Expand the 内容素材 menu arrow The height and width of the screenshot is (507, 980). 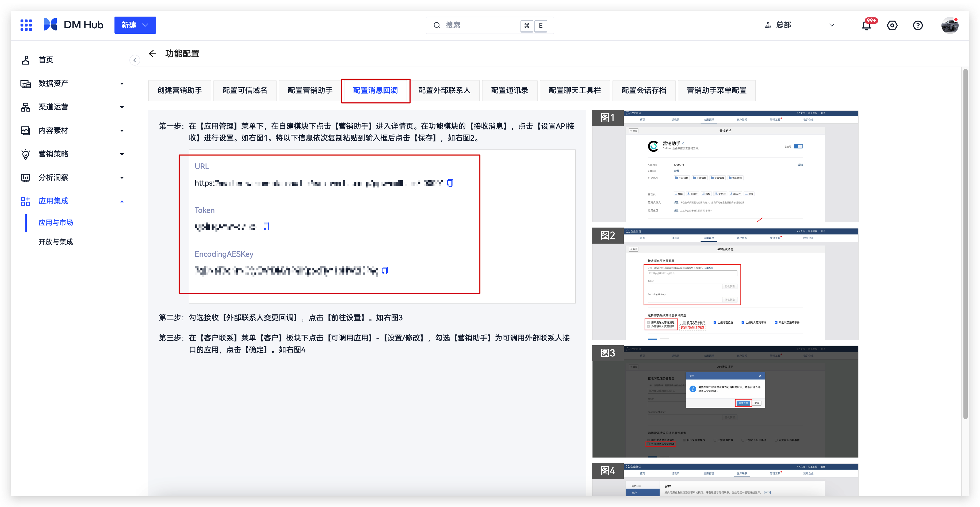click(122, 130)
